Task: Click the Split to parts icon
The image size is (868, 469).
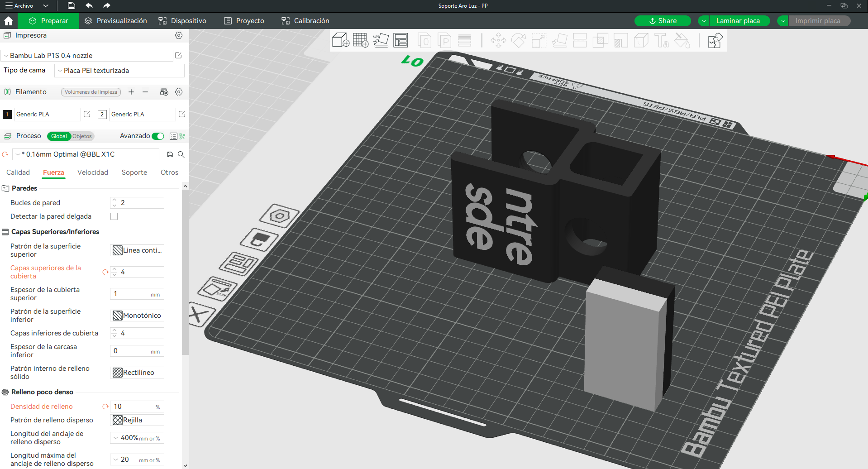Action: [445, 40]
